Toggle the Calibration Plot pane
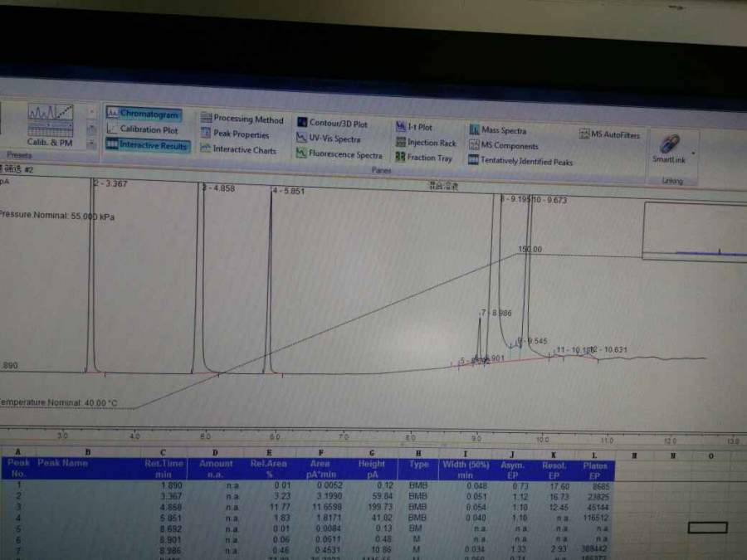Screen dimensions: 747x560 [143, 129]
